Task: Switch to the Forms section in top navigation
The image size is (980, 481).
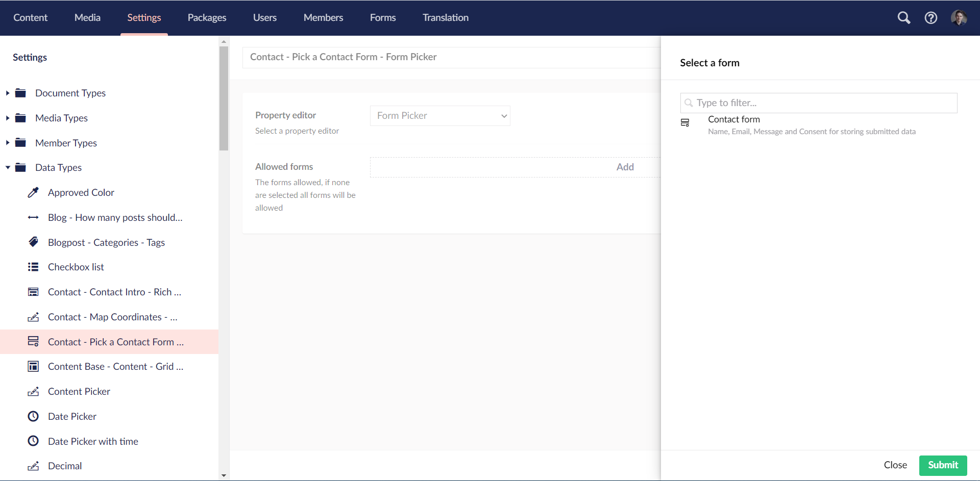Action: pyautogui.click(x=382, y=17)
